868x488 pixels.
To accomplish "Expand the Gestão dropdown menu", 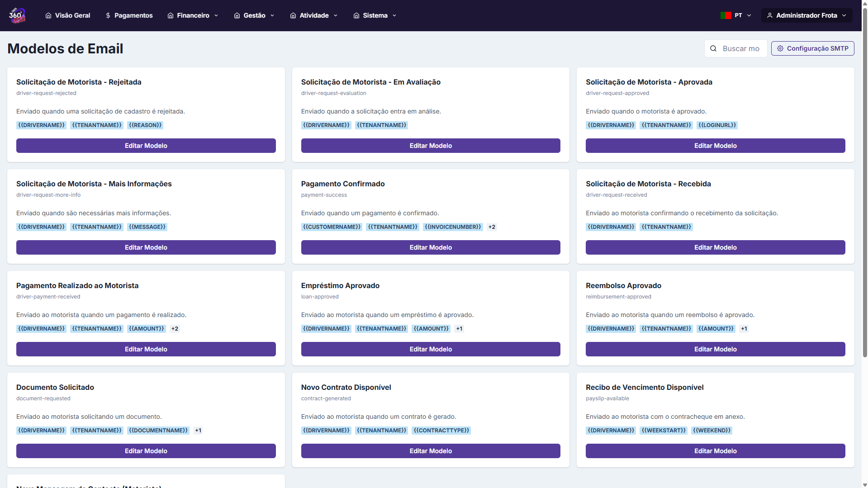I will tap(254, 15).
